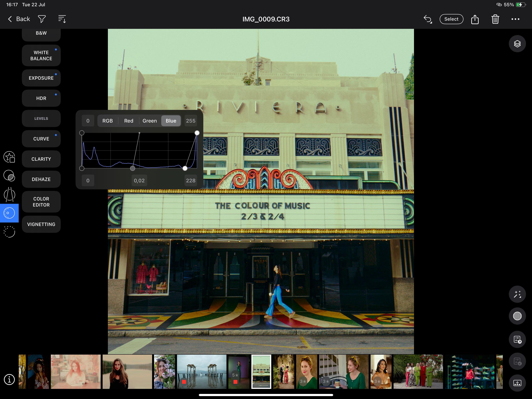Select the crop compass tool icon
This screenshot has width=532, height=399.
9,194
